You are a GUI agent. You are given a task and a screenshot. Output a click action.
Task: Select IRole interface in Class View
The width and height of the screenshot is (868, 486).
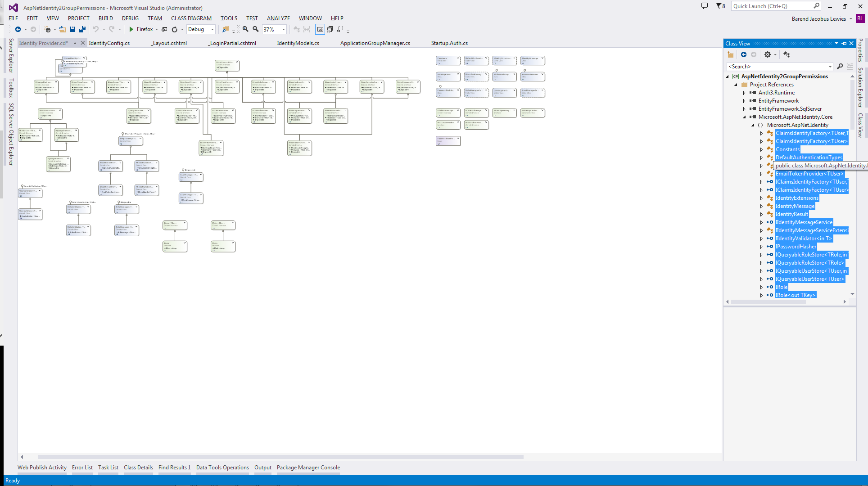coord(781,287)
